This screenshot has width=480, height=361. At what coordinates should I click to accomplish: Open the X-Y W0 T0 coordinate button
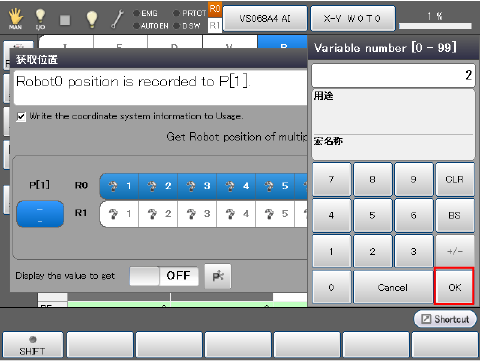coord(353,19)
